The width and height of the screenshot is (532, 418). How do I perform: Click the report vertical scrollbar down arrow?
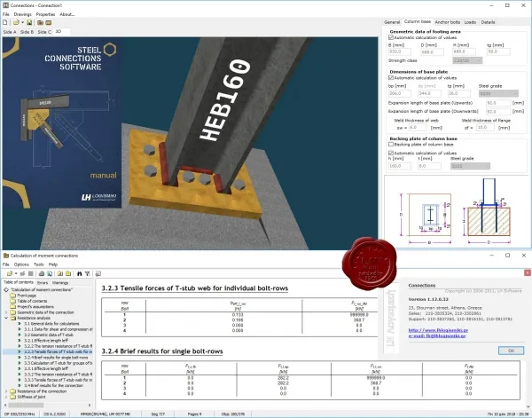pos(528,406)
